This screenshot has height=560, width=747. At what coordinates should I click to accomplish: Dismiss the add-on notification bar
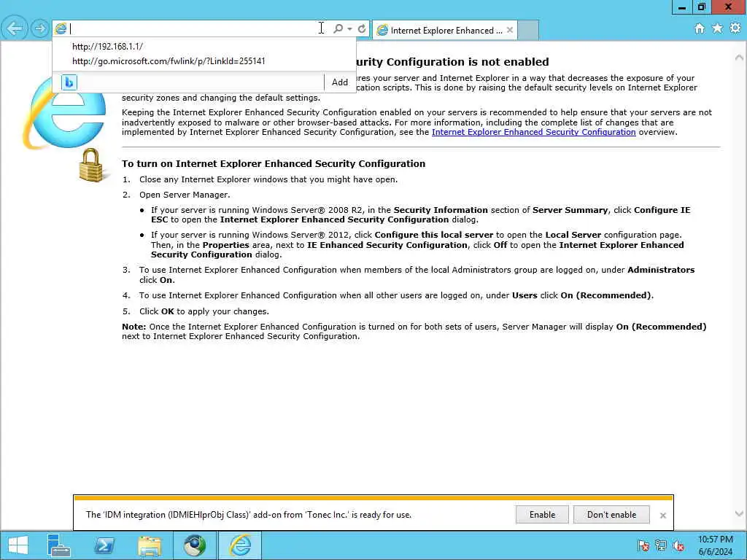click(662, 516)
